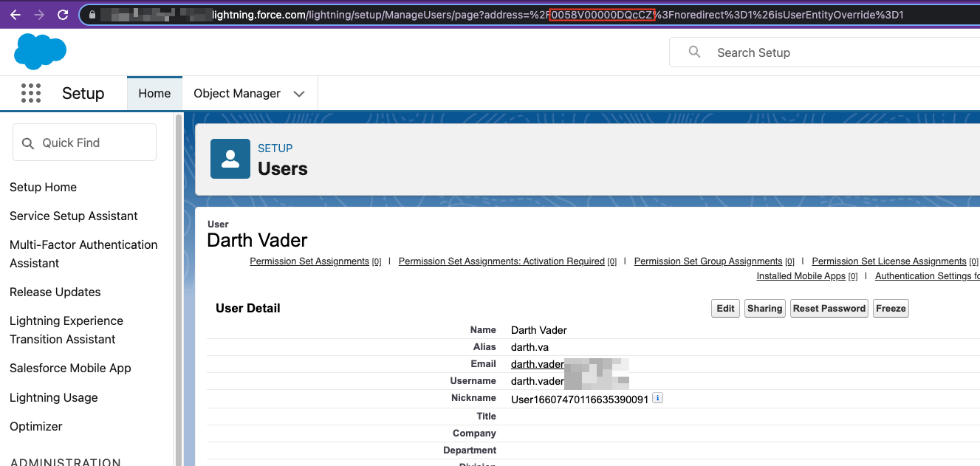Click the Nickname info icon
980x466 pixels.
pyautogui.click(x=657, y=398)
